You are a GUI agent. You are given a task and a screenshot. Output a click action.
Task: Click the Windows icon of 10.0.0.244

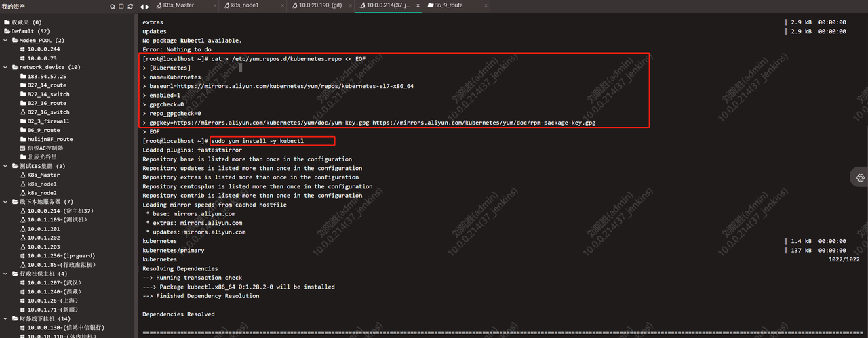pos(22,49)
